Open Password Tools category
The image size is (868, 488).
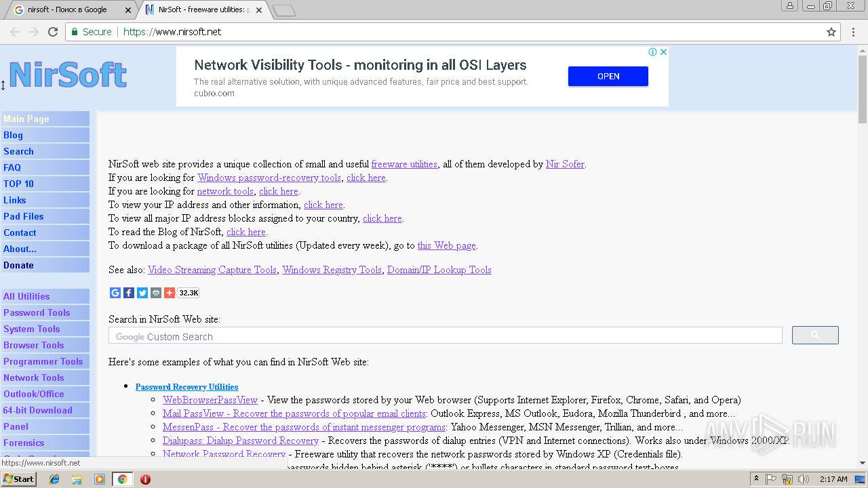45,312
